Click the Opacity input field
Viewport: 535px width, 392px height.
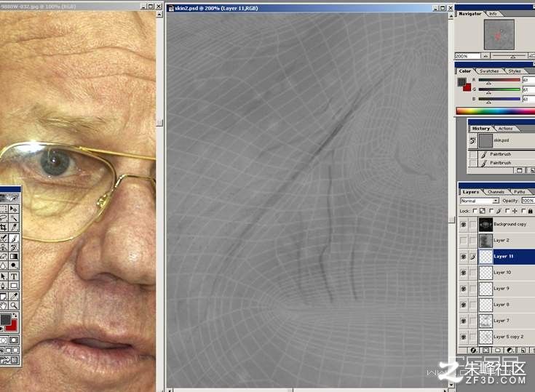pyautogui.click(x=528, y=201)
